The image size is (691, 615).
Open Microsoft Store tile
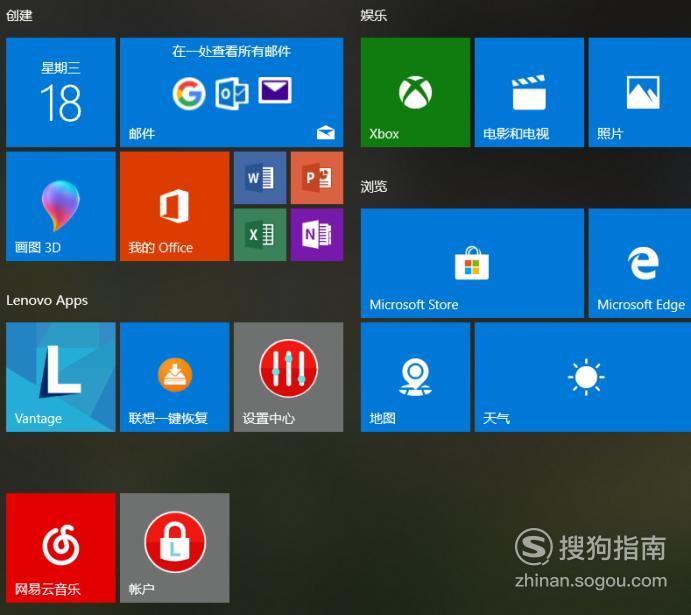[x=472, y=263]
